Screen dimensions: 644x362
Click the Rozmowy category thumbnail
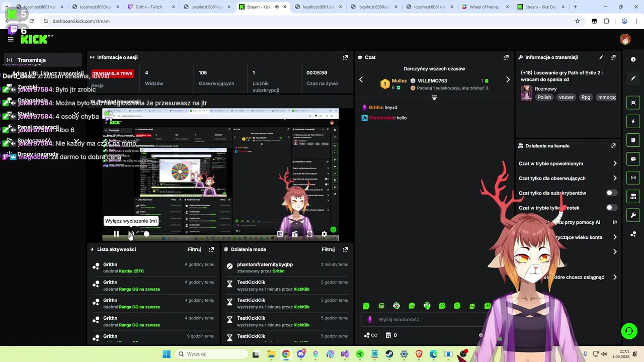click(x=526, y=93)
